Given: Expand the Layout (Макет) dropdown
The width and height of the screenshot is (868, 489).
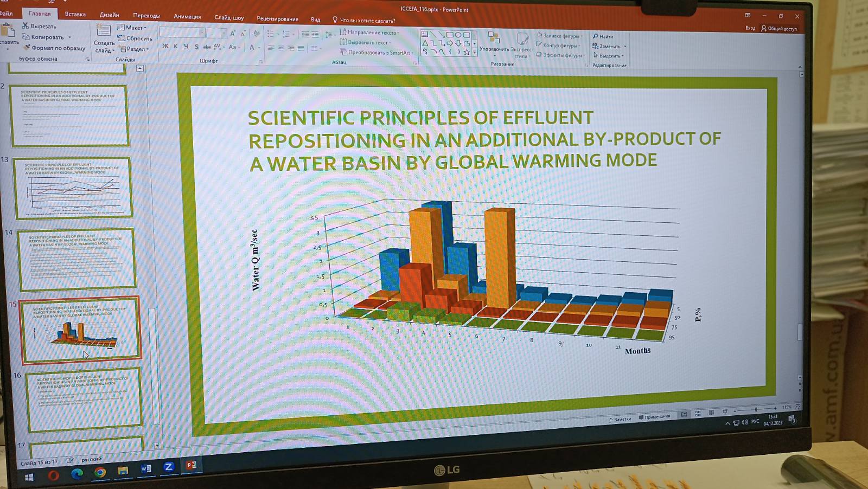Looking at the screenshot, I should (x=132, y=28).
